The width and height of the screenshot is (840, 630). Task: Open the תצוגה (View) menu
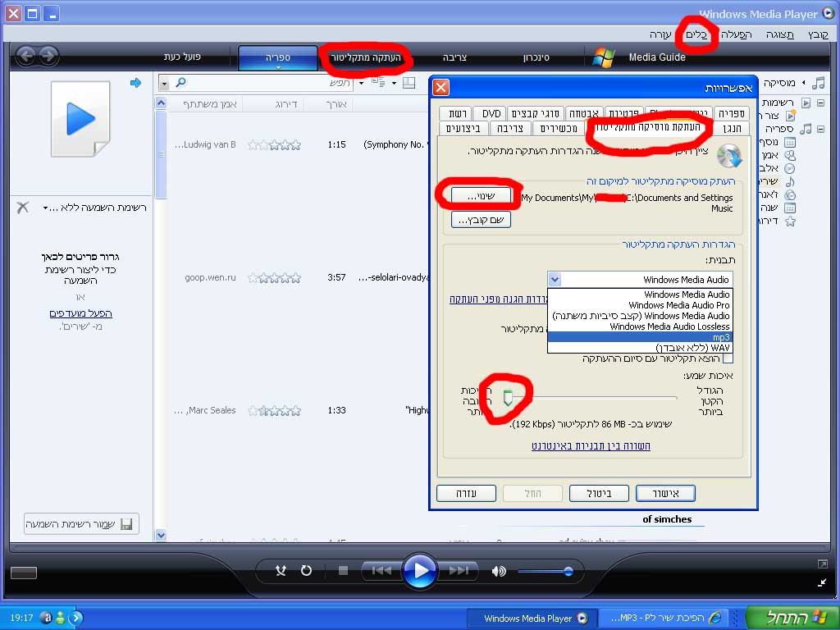click(779, 34)
